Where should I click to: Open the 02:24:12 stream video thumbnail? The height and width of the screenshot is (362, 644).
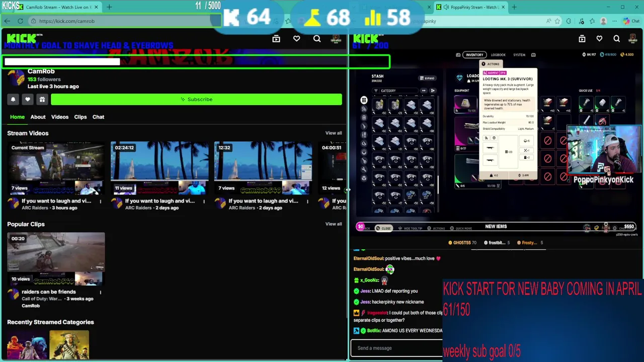pyautogui.click(x=159, y=168)
